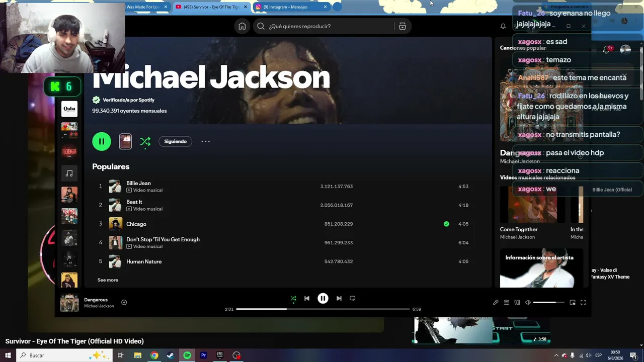The height and width of the screenshot is (362, 644).
Task: Close the Survivor - Eye Of The Tiger tab
Action: click(x=246, y=7)
